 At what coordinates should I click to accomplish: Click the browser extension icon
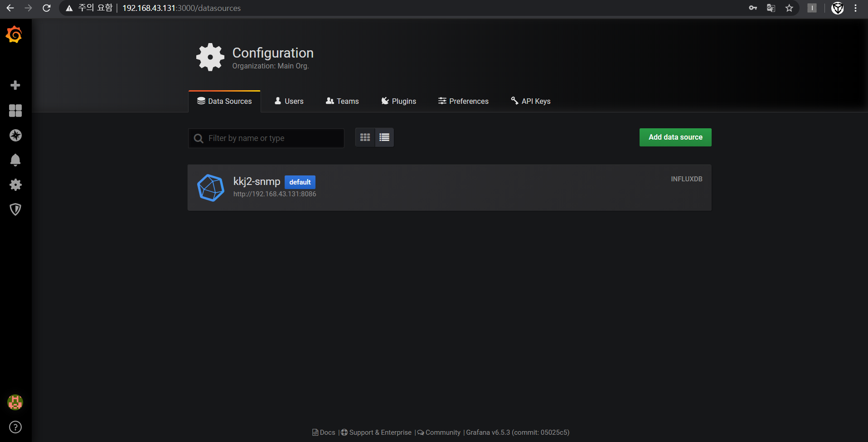pos(812,8)
